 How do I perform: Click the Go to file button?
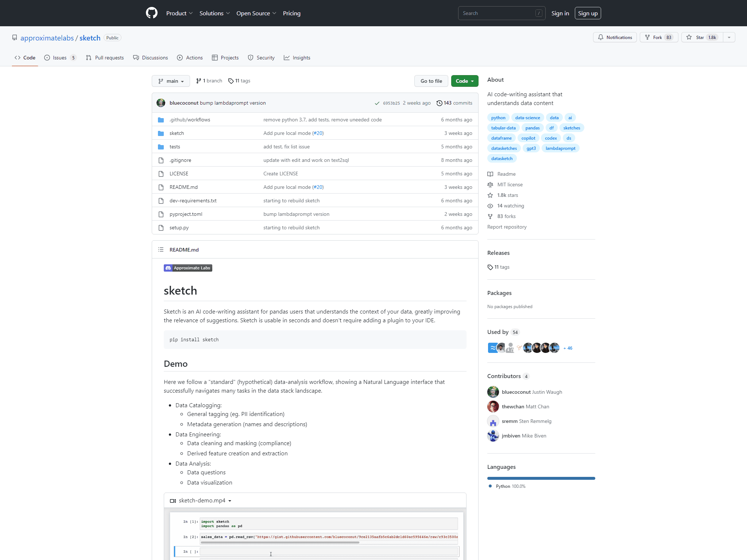point(431,81)
